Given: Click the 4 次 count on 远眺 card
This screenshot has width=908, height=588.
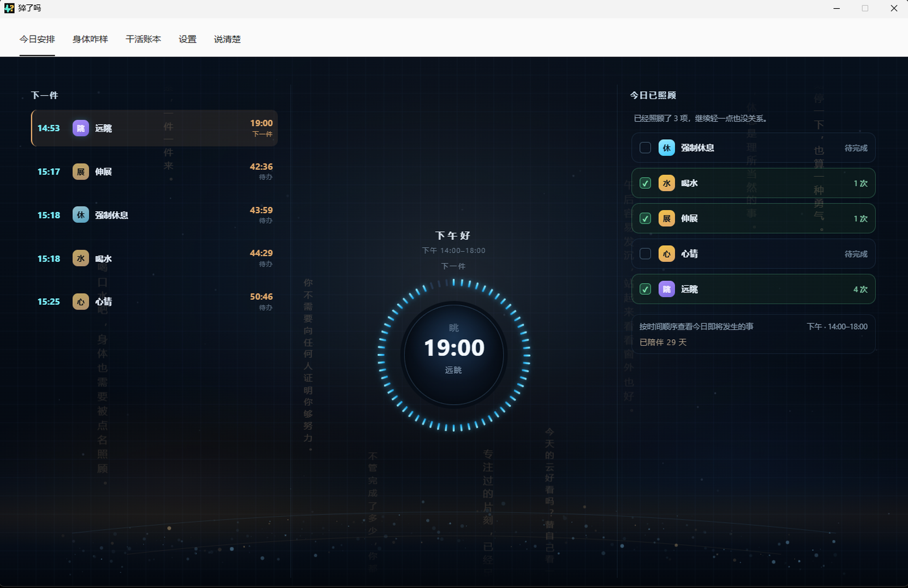Looking at the screenshot, I should pos(860,289).
